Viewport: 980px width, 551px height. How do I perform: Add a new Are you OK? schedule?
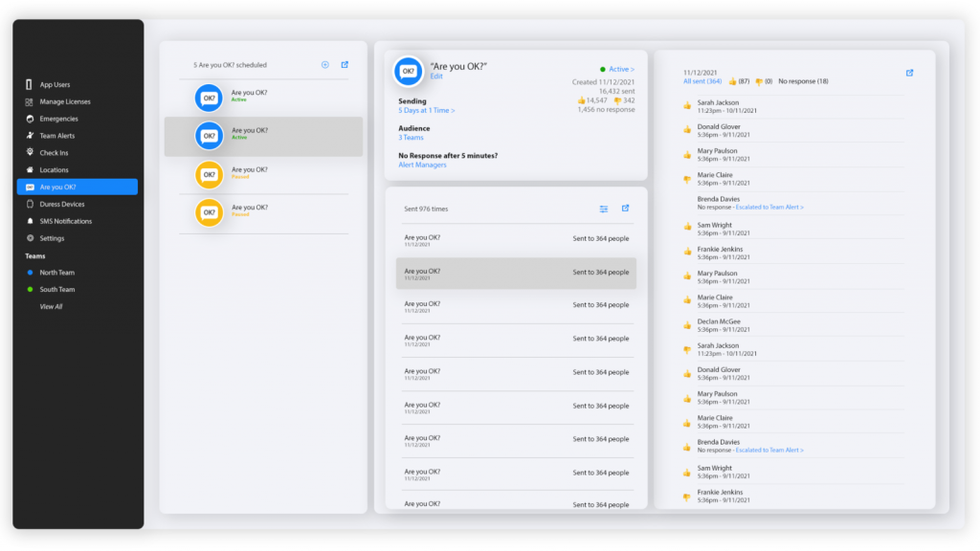[325, 65]
